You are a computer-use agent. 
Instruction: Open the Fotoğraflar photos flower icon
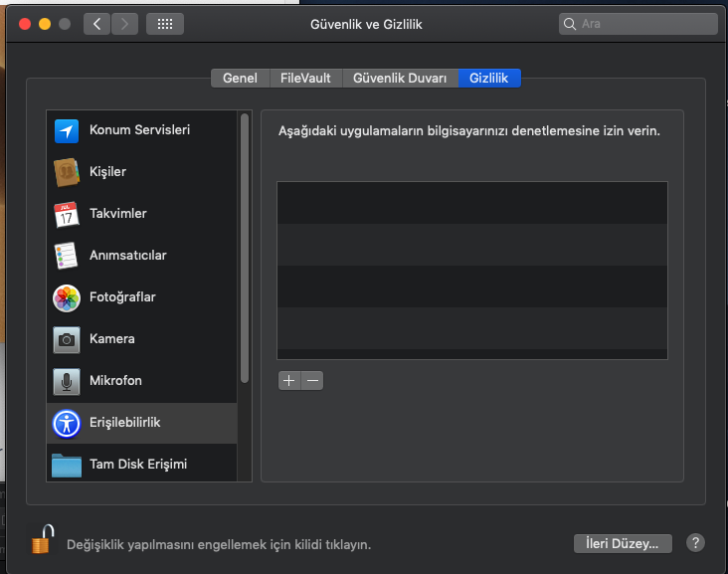[67, 297]
